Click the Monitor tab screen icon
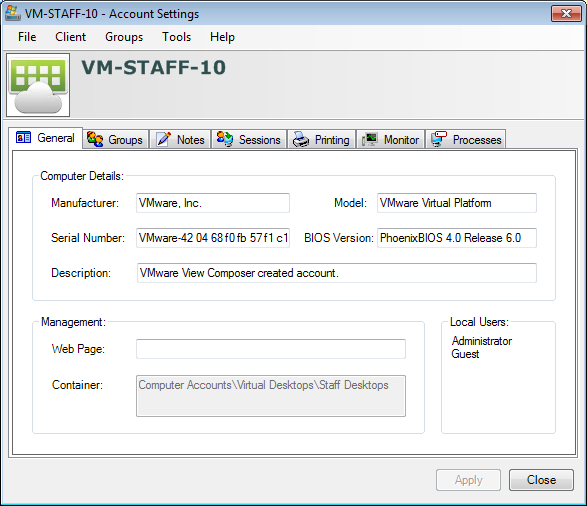587x506 pixels. [x=369, y=140]
